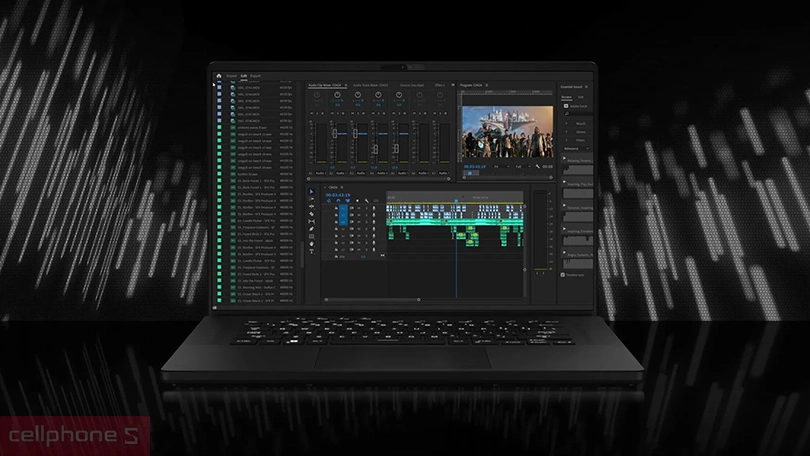This screenshot has height=456, width=810.
Task: Pick the Hand tool
Action: (311, 244)
